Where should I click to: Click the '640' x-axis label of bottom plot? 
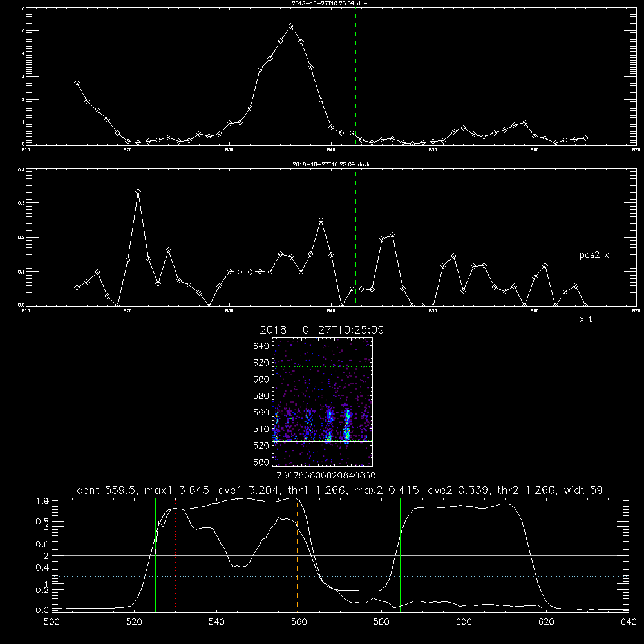[x=629, y=622]
